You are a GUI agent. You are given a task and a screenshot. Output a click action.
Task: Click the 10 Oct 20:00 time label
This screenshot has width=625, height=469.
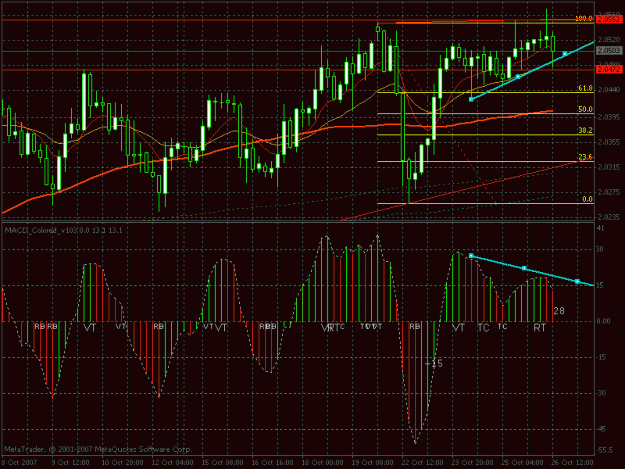click(x=122, y=462)
